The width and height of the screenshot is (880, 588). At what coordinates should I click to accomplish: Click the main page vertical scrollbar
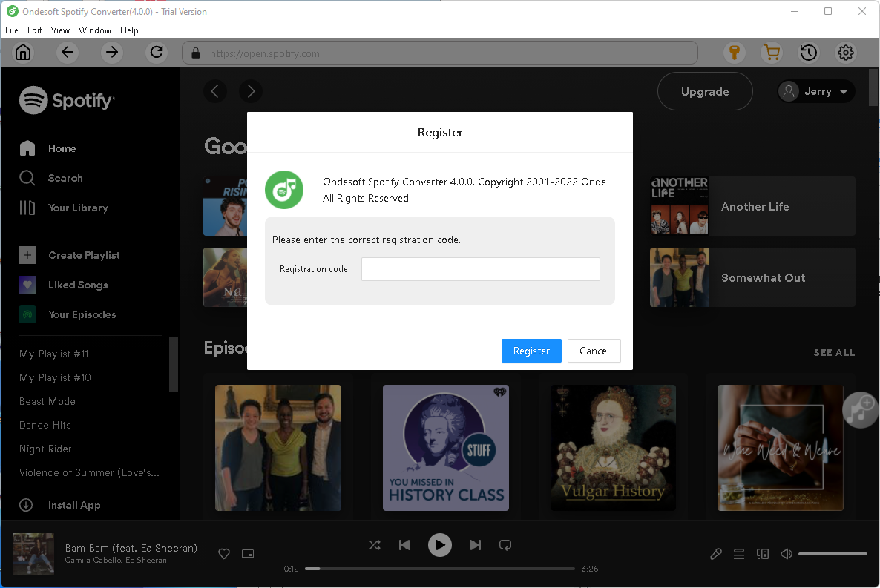click(873, 87)
